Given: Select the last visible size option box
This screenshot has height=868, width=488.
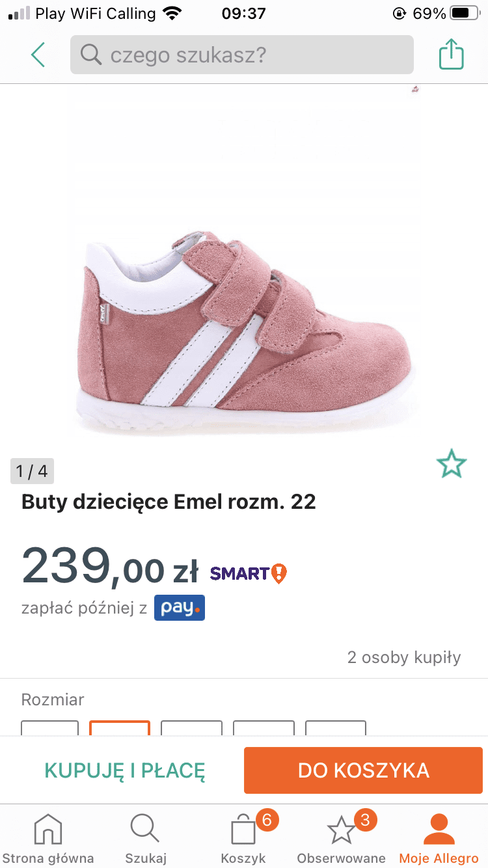Looking at the screenshot, I should click(336, 728).
